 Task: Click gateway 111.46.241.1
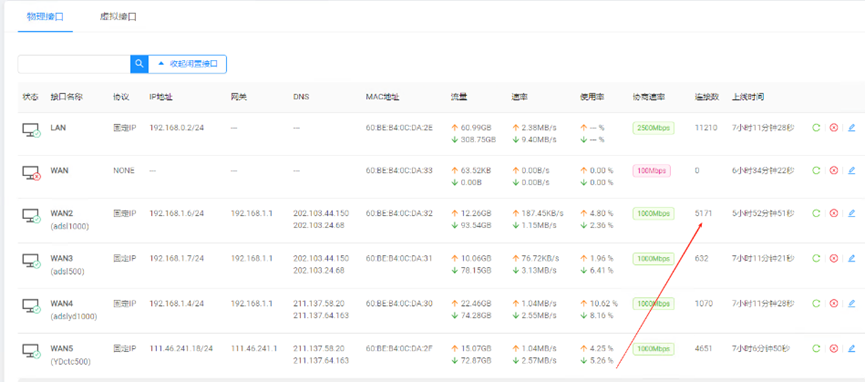pos(254,348)
